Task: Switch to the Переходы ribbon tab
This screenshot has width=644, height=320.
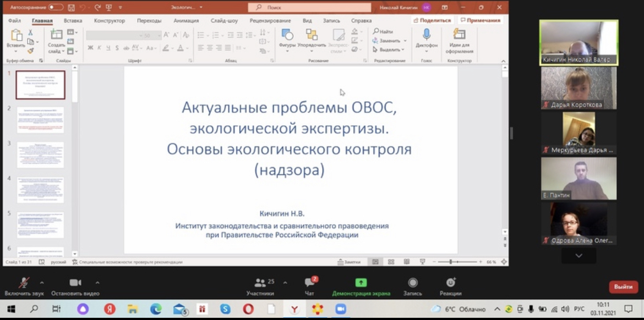Action: [150, 20]
